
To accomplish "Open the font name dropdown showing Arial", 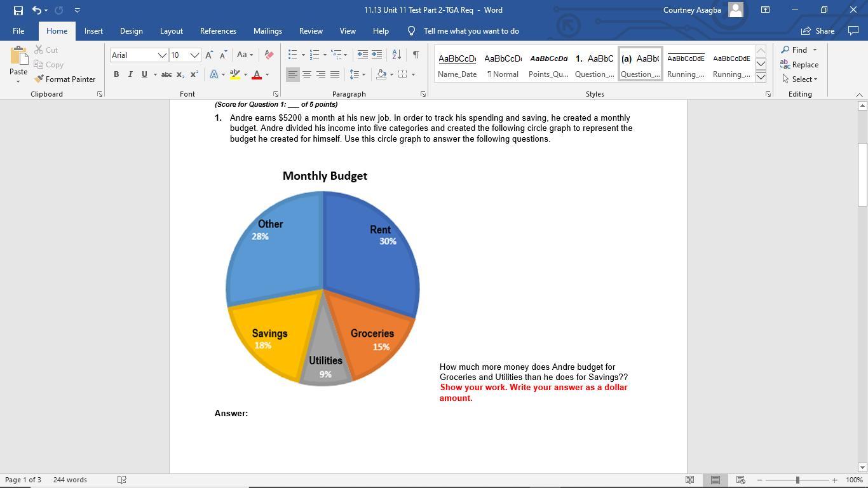I will tap(162, 55).
